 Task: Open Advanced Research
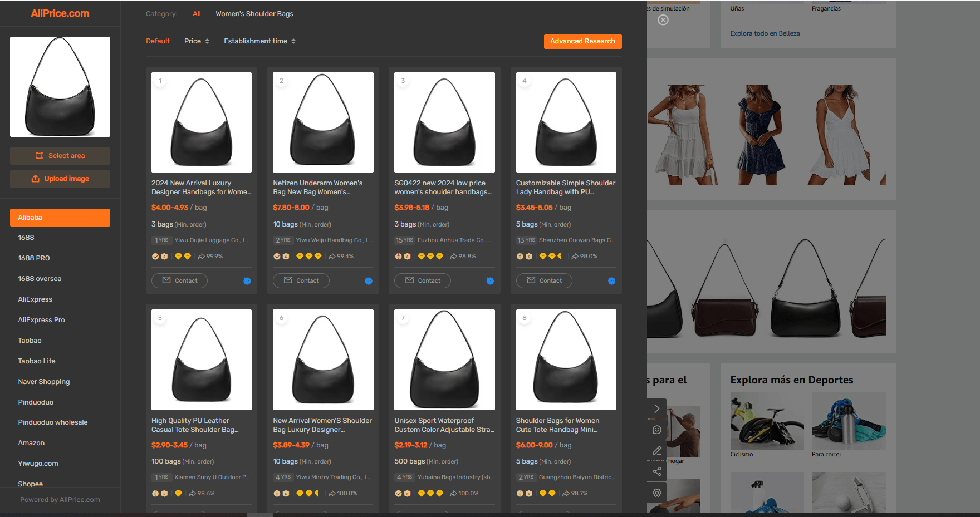[582, 41]
